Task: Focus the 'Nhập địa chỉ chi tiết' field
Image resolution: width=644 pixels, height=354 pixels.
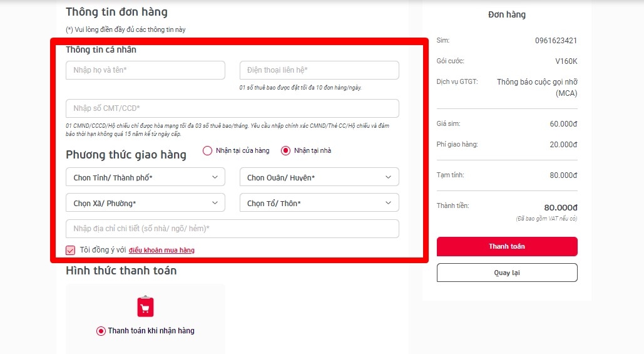Action: click(x=232, y=229)
